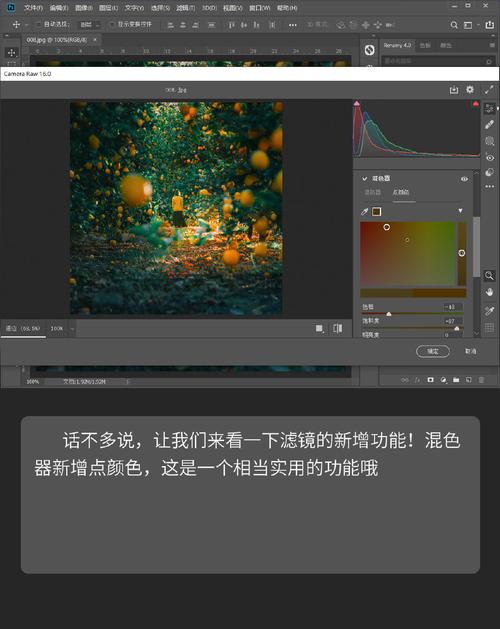Set preview zoom to 100%
Image resolution: width=500 pixels, height=629 pixels.
coord(57,328)
